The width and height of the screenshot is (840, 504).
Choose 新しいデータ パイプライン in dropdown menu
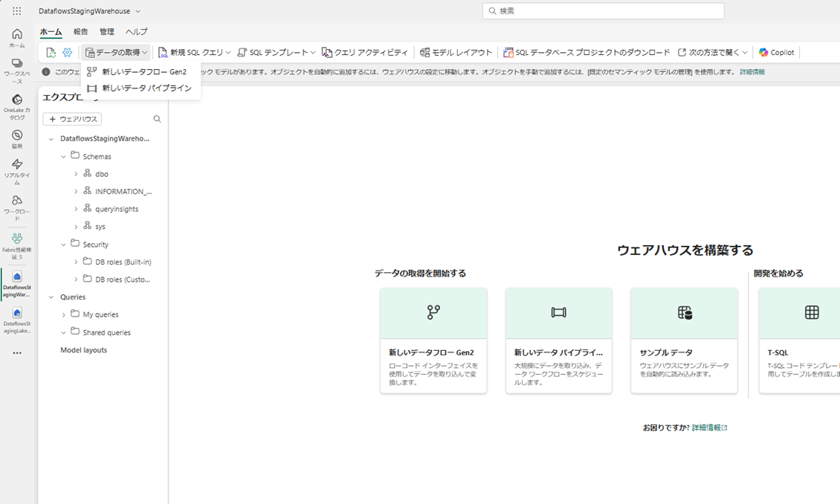pyautogui.click(x=141, y=88)
